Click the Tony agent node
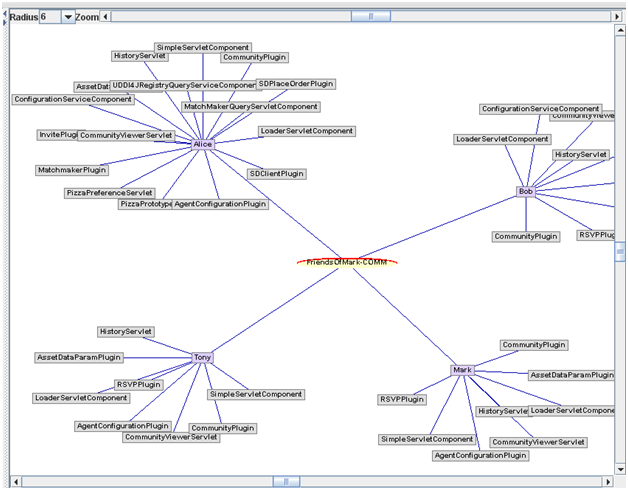The height and width of the screenshot is (490, 628). [202, 357]
